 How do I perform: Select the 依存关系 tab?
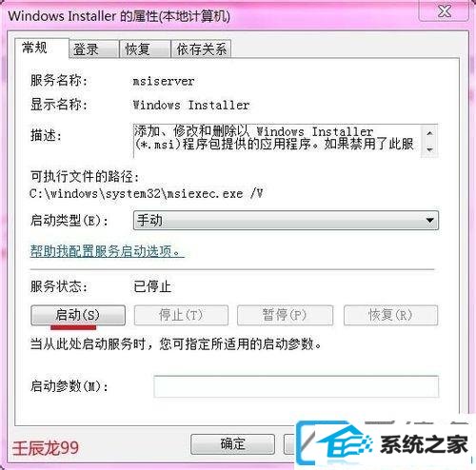pyautogui.click(x=201, y=49)
